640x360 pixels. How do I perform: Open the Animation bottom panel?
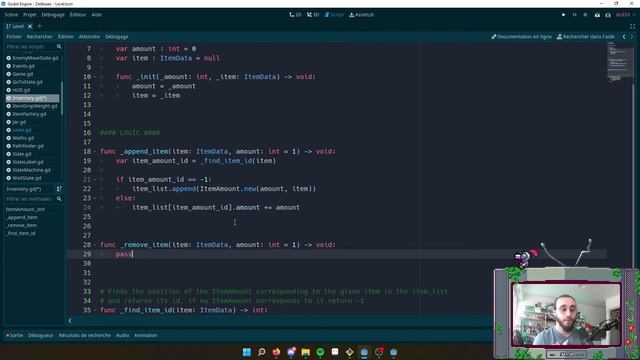[x=146, y=336]
